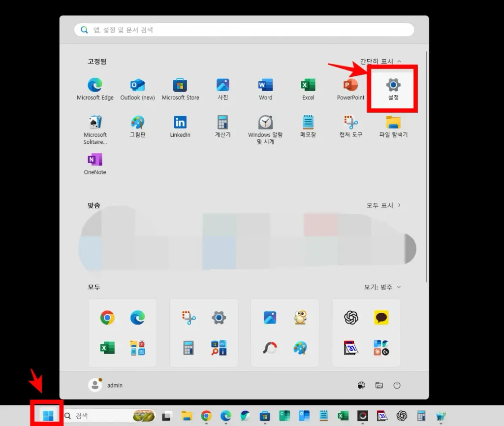Open calendar 31 app on taskbar
Viewport: 504px width, 426px height.
(x=382, y=416)
